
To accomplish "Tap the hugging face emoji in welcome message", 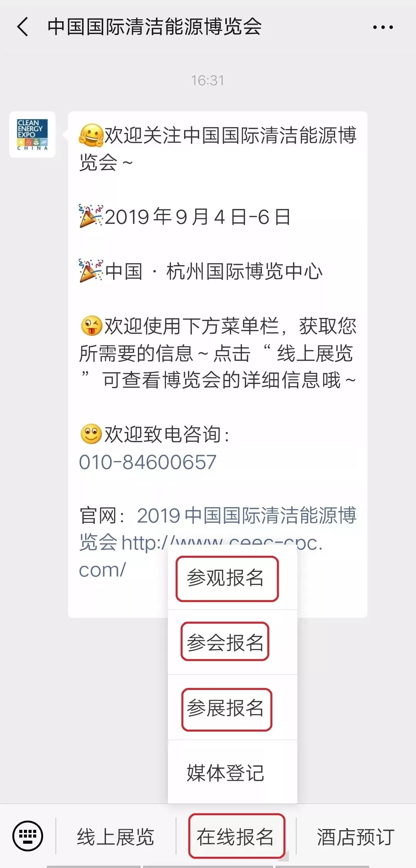I will pyautogui.click(x=91, y=135).
